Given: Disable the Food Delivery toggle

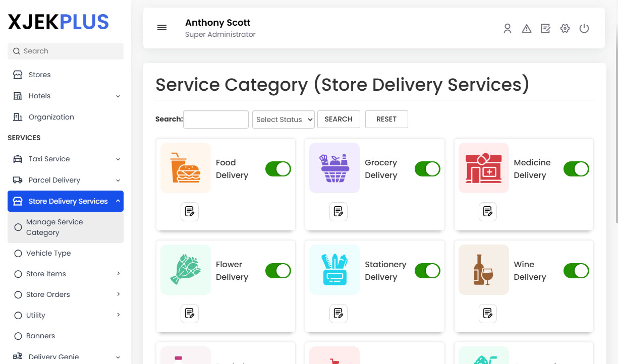Looking at the screenshot, I should (278, 169).
